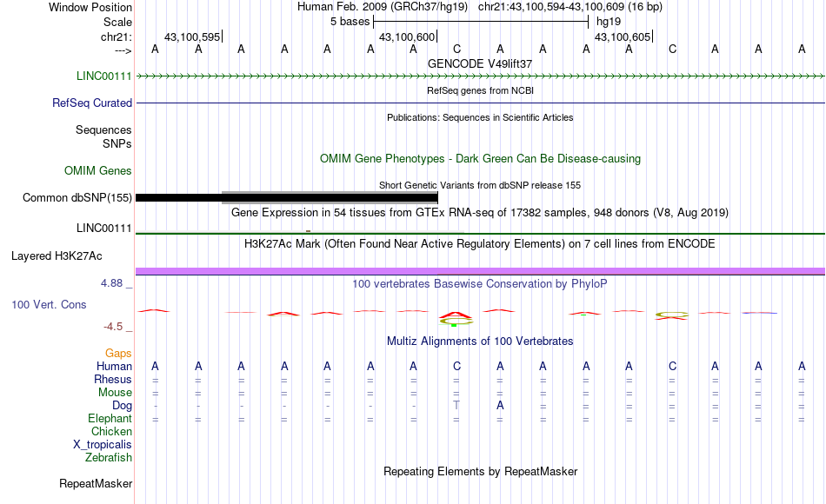Image resolution: width=826 pixels, height=504 pixels.
Task: Select the Rhesus species row label
Action: (113, 379)
